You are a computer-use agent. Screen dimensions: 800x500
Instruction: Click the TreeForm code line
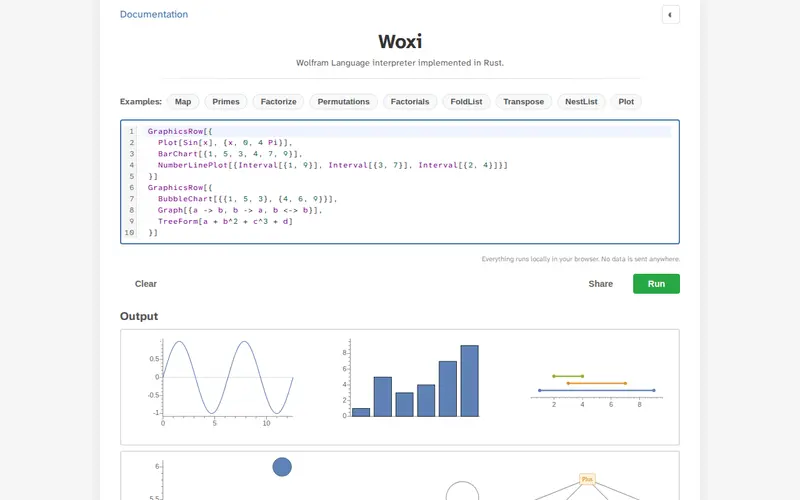225,221
